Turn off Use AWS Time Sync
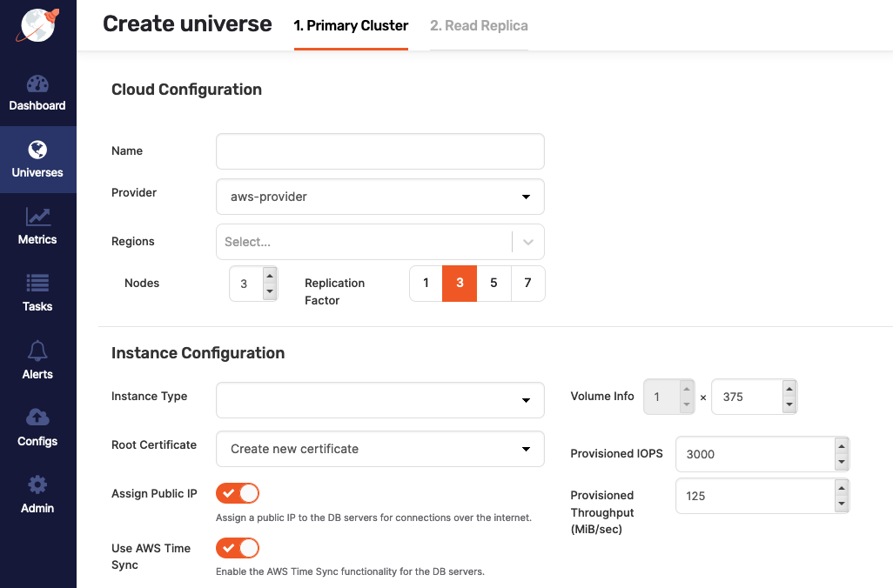The image size is (893, 588). point(237,548)
